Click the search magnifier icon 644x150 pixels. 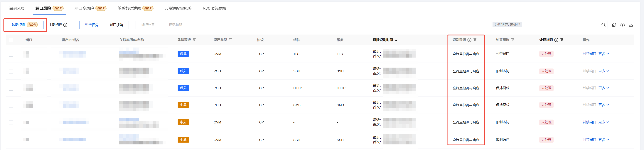point(603,25)
